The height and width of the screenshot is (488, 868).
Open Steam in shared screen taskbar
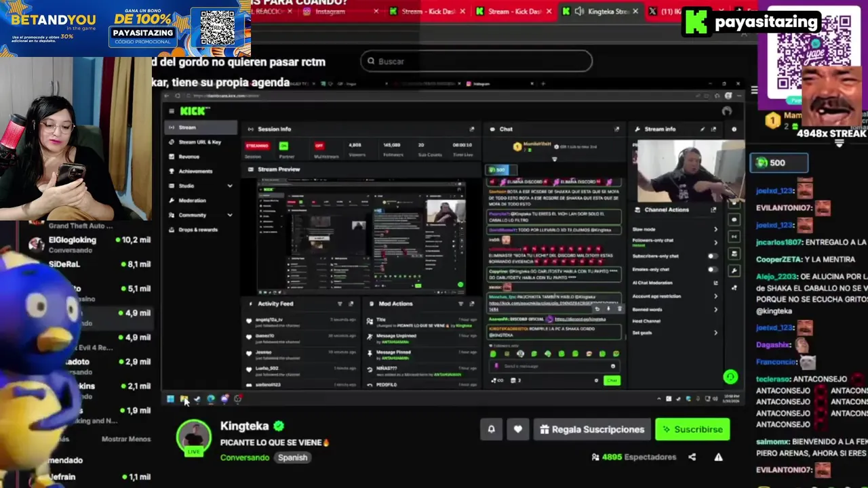(197, 399)
